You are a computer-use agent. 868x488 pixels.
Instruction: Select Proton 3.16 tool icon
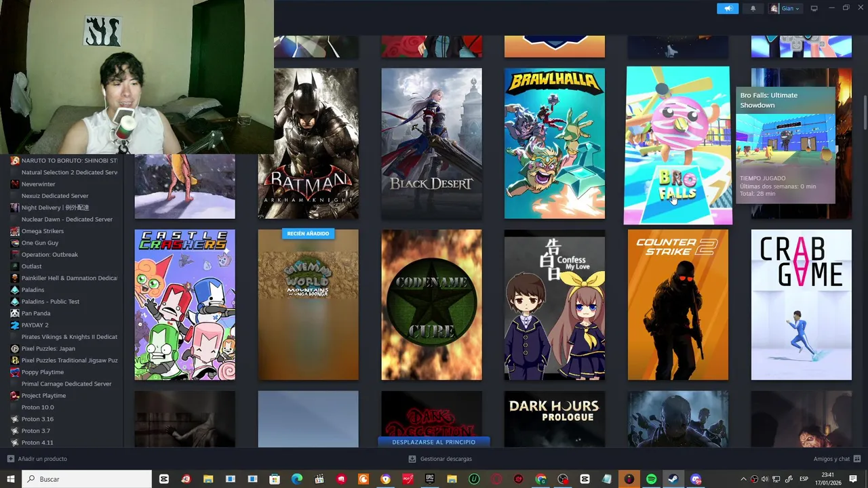pos(15,419)
